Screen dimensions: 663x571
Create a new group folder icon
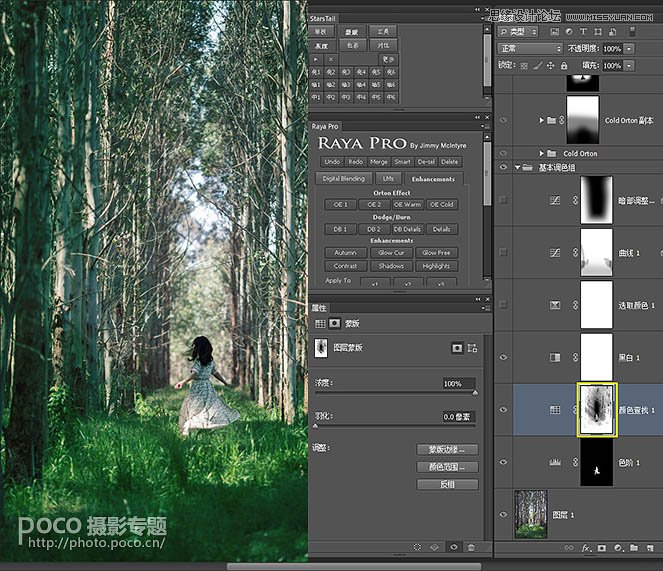coord(634,548)
